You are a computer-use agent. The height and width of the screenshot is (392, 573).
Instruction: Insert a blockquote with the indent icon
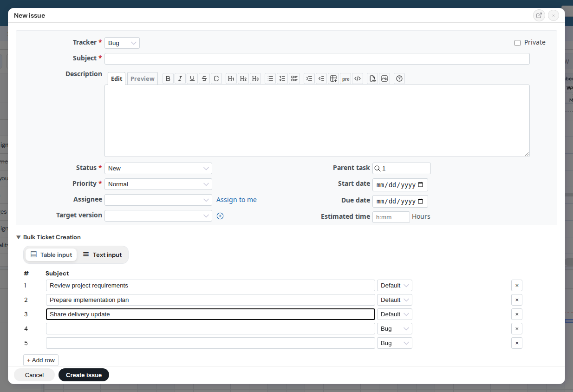[x=309, y=78]
